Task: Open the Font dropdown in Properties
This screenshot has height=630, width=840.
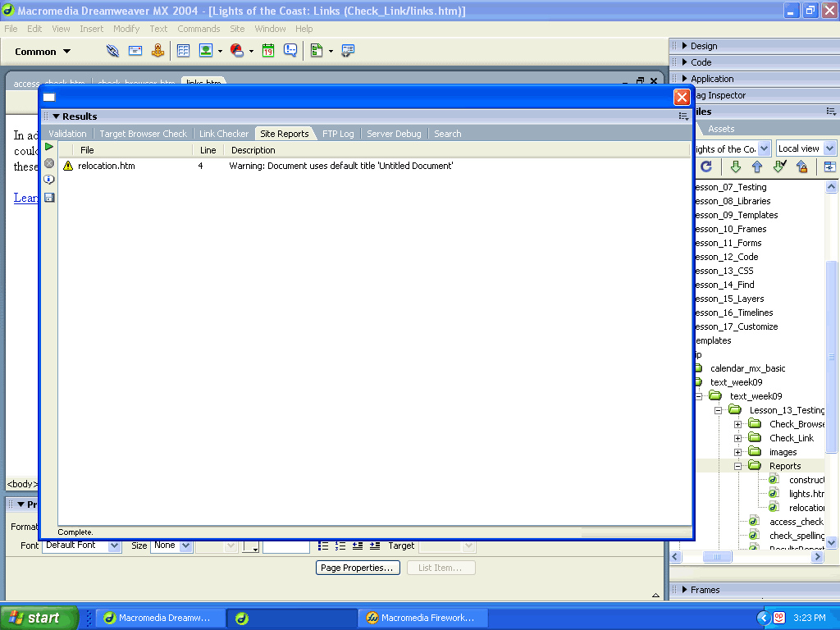Action: coord(114,546)
